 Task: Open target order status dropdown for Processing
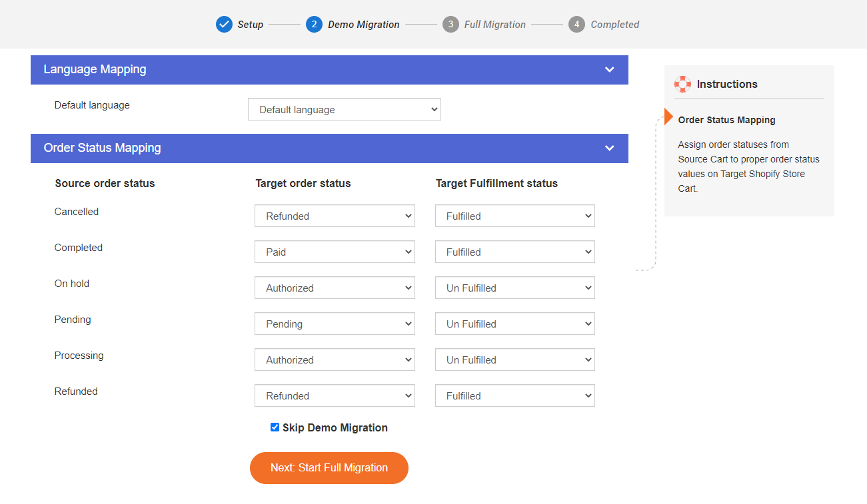pos(335,360)
